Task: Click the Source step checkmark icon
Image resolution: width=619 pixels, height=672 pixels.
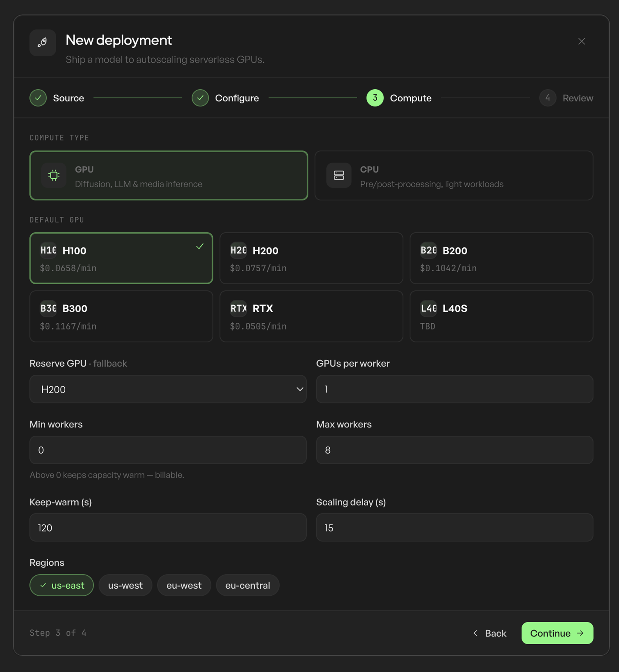Action: click(x=38, y=98)
